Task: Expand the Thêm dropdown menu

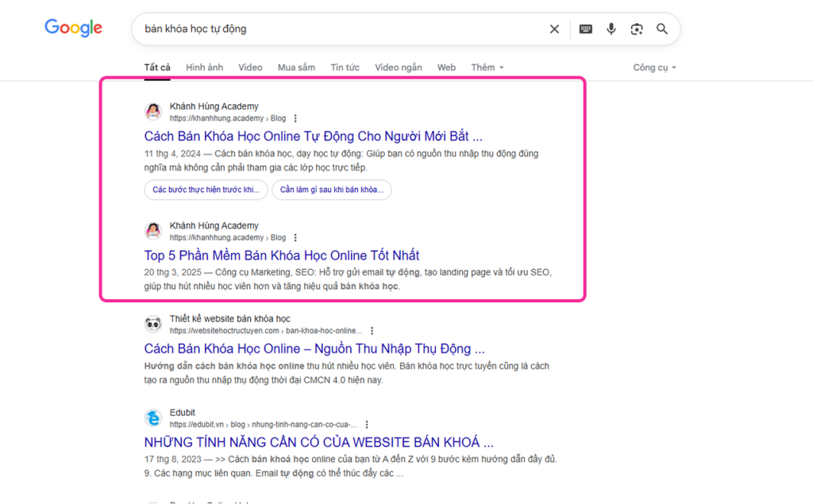Action: click(x=487, y=67)
